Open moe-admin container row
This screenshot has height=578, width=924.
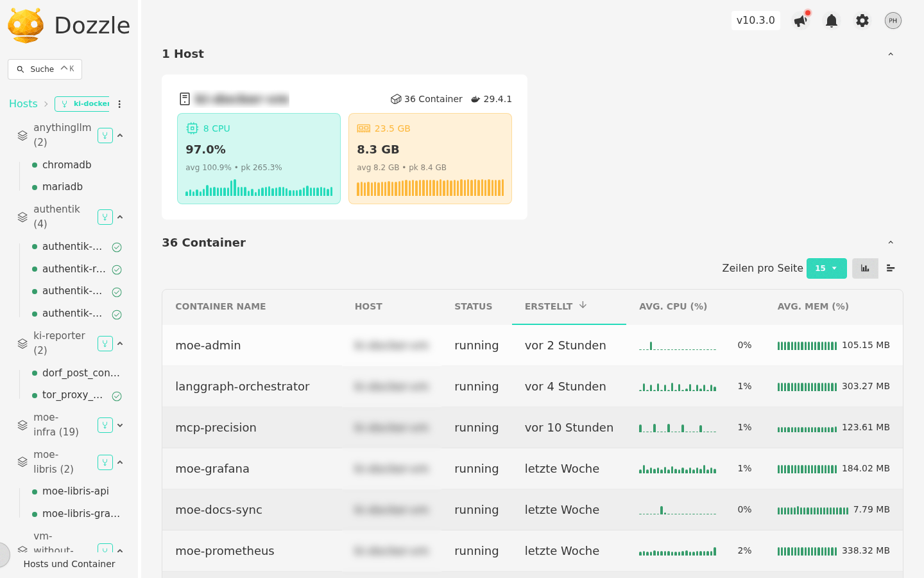533,346
